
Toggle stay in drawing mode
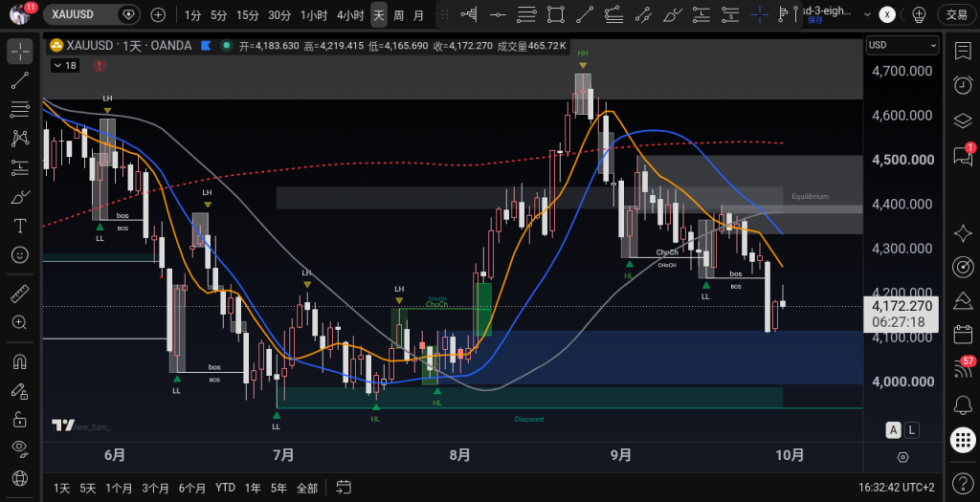pyautogui.click(x=20, y=390)
